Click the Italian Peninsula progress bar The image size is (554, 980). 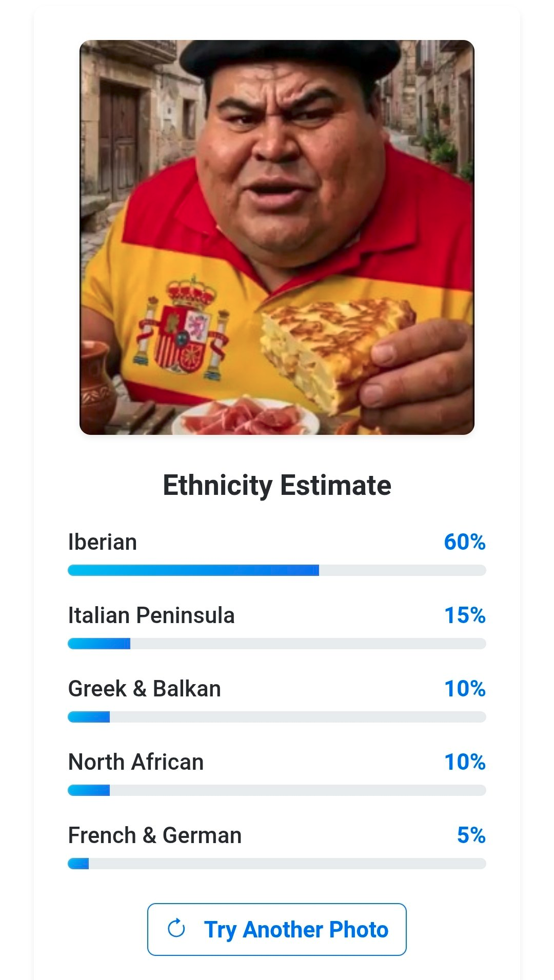(277, 644)
